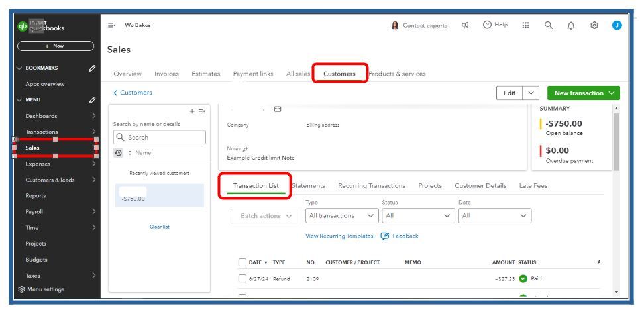
Task: Open the Status filter dropdown
Action: coord(419,215)
